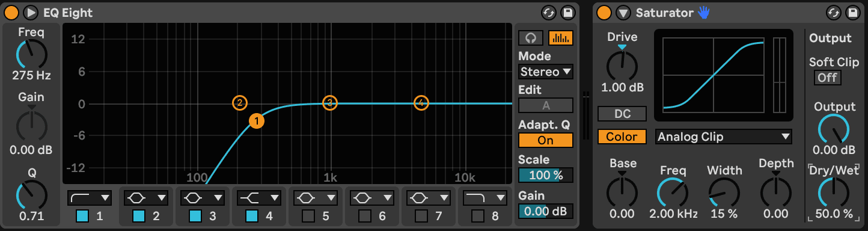
Task: Toggle the EQ Eight spectrum analyzer icon
Action: tap(560, 38)
